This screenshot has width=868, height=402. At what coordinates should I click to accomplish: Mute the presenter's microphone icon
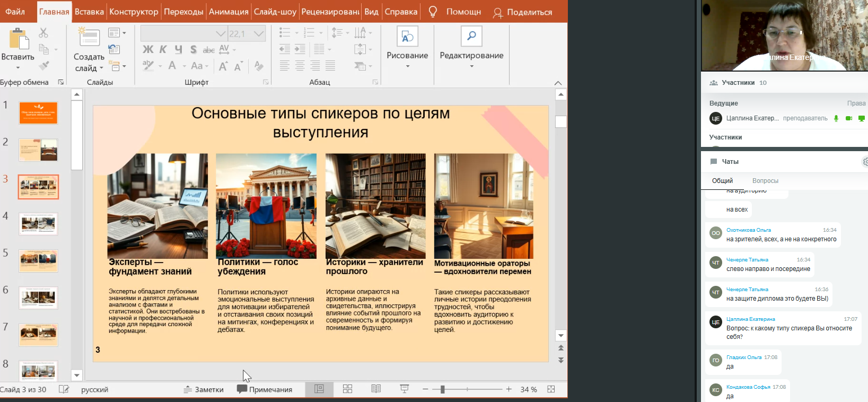(x=836, y=118)
